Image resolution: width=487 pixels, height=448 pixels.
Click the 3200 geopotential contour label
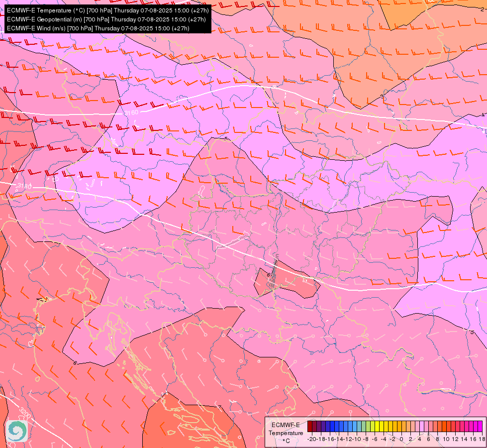click(24, 413)
